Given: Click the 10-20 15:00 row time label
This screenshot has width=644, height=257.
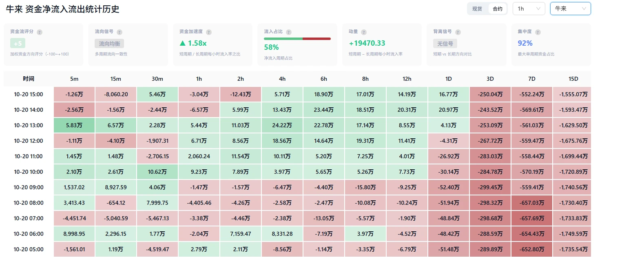Looking at the screenshot, I should click(29, 94).
